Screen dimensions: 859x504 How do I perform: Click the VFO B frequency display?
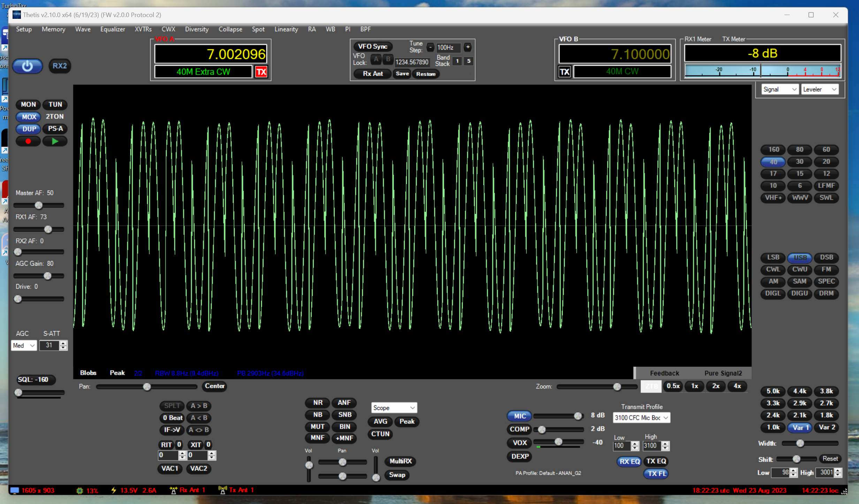pyautogui.click(x=615, y=54)
